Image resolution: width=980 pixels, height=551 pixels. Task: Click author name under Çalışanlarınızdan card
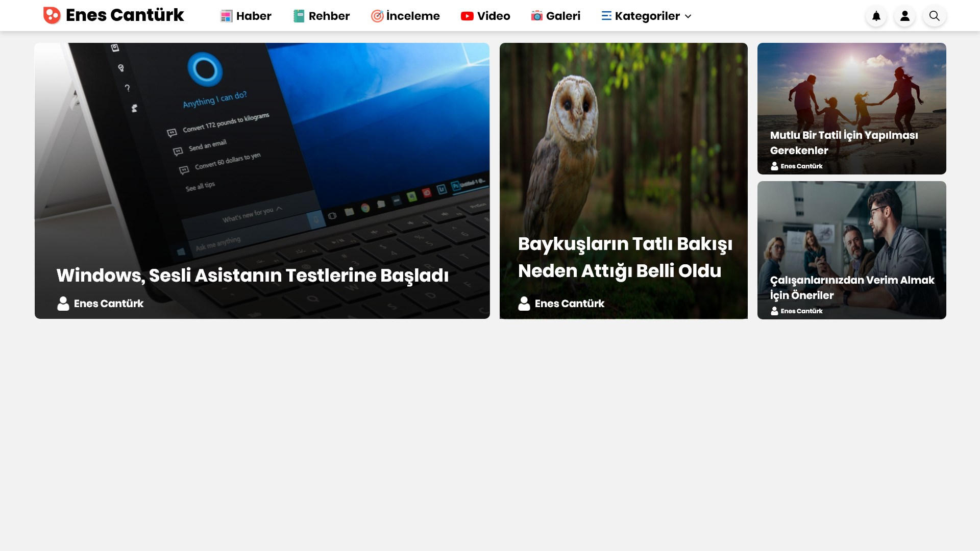802,311
